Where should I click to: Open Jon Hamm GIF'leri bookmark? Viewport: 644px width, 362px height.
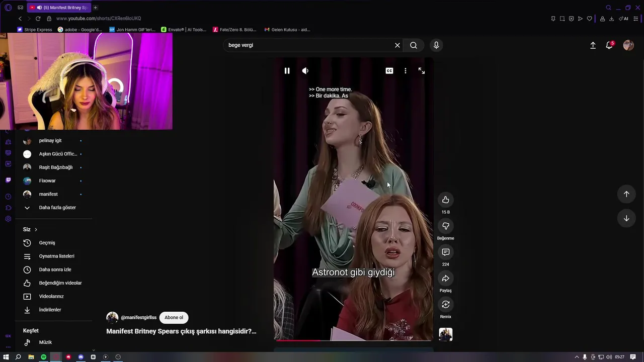(x=132, y=30)
